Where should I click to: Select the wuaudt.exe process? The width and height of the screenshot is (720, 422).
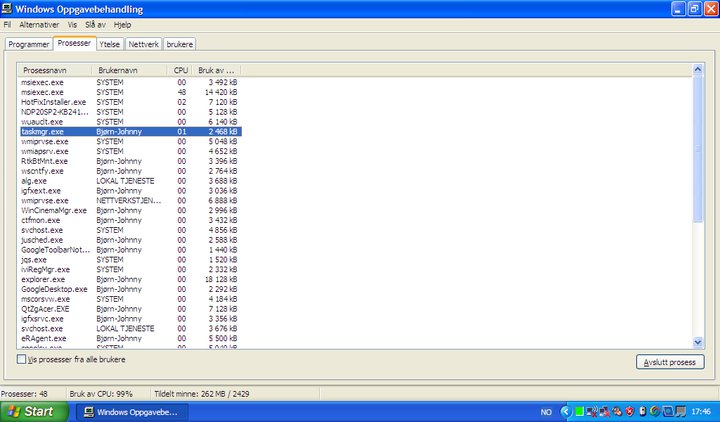tap(130, 122)
